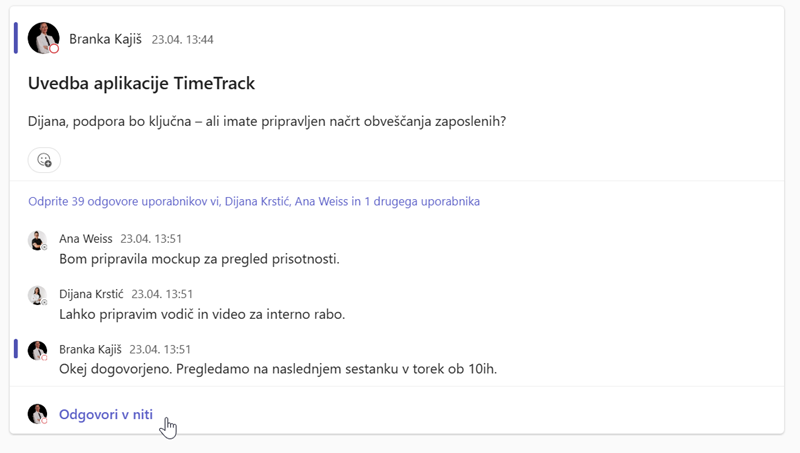Click the main post text addressed to Dijana
800x453 pixels.
[267, 122]
